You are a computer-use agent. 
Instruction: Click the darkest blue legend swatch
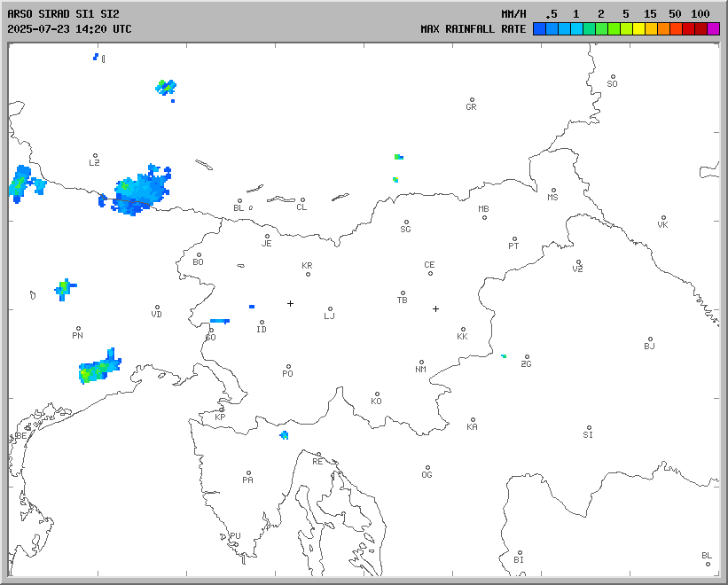pyautogui.click(x=539, y=29)
